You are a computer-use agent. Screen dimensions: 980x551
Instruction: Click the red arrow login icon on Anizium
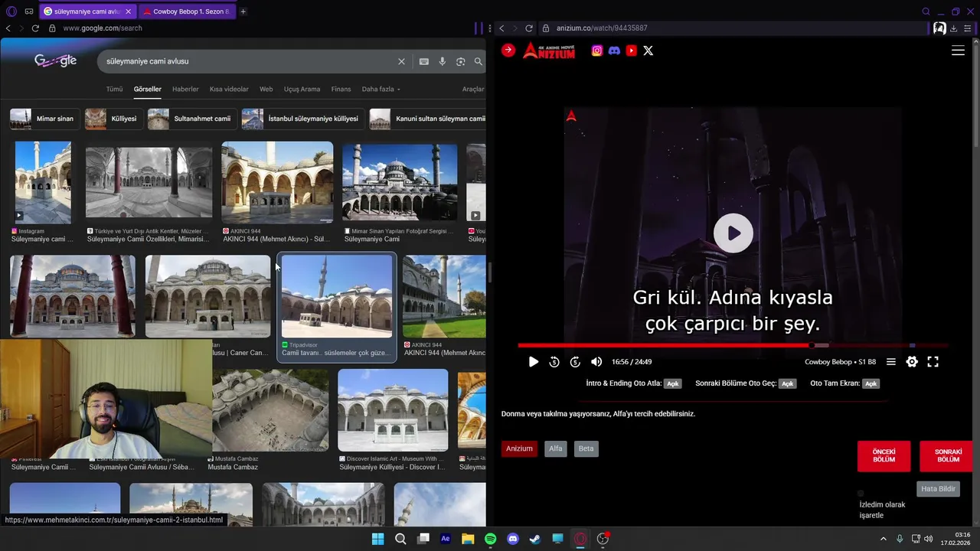click(508, 50)
